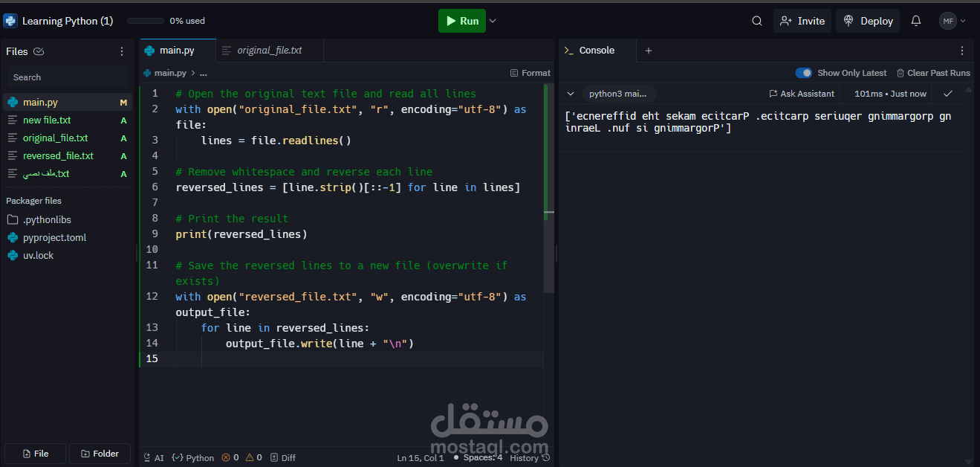Click the print(reversed_lines) code line
980x467 pixels.
point(241,234)
